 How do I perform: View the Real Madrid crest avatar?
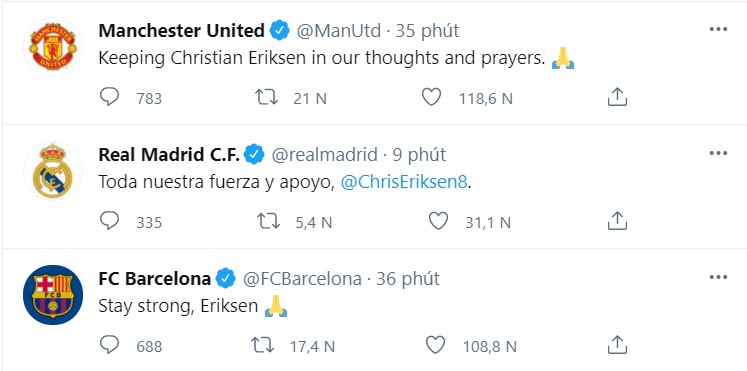(x=53, y=170)
